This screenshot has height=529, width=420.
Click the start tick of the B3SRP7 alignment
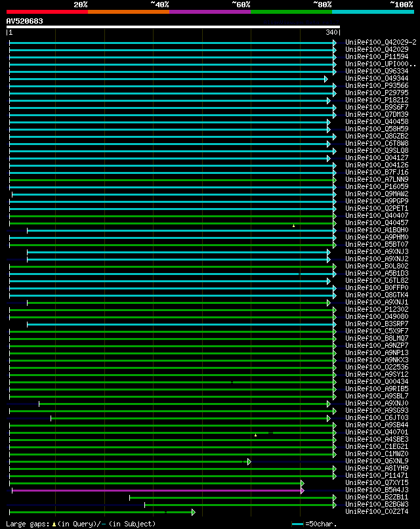28,324
